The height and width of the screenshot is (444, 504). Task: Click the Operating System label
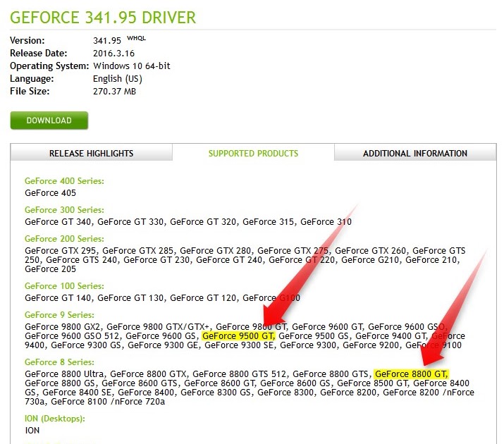tap(49, 66)
